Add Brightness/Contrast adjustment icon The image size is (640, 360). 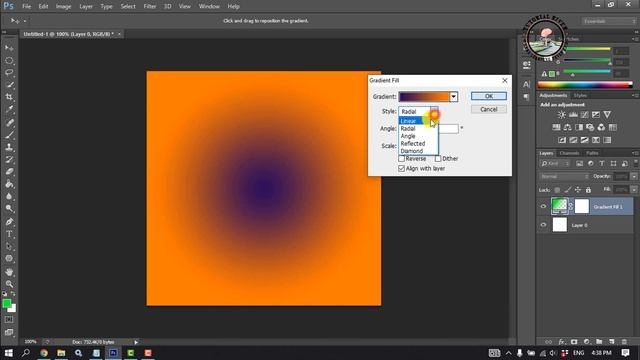(562, 115)
